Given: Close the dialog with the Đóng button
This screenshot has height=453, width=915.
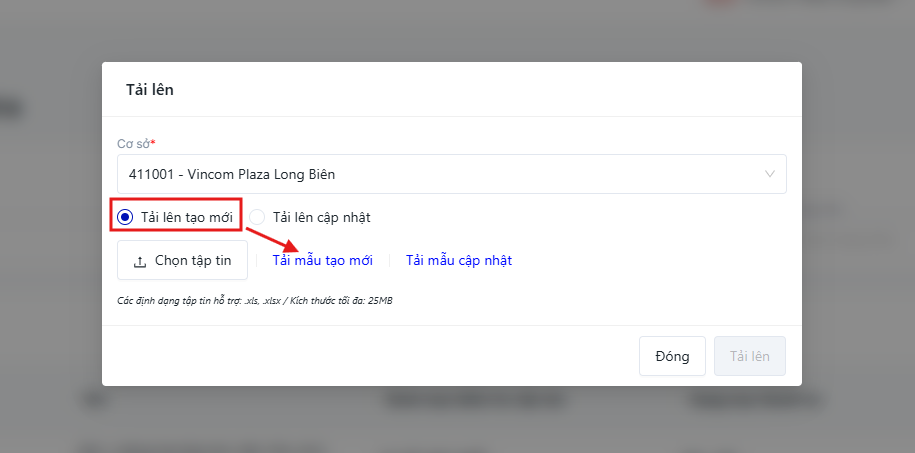Looking at the screenshot, I should [672, 356].
